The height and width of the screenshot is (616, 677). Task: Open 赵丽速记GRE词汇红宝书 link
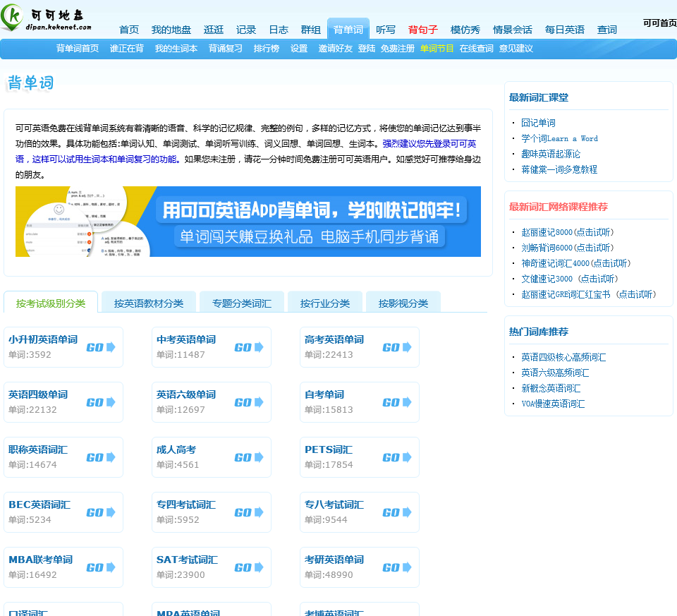point(588,295)
